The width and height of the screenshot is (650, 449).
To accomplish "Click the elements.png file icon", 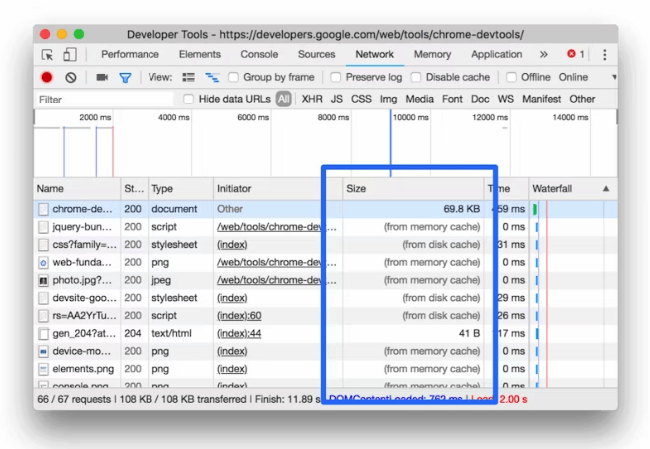I will [43, 369].
